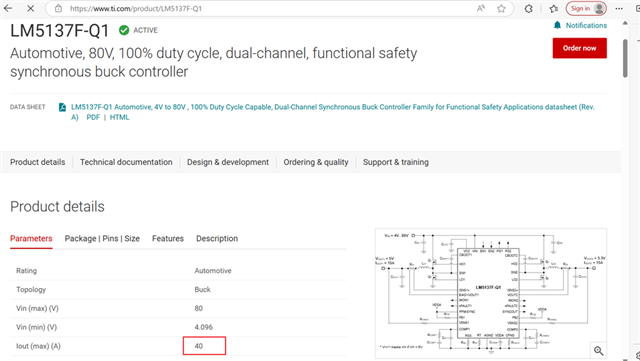Click the Order now button
This screenshot has height=361, width=640.
point(580,48)
